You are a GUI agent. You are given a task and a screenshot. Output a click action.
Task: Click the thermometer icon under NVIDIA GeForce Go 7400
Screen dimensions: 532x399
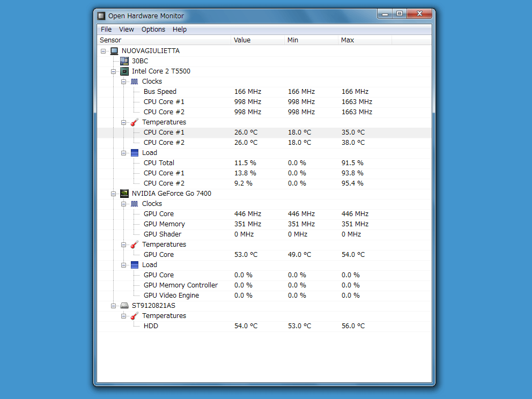pos(135,245)
